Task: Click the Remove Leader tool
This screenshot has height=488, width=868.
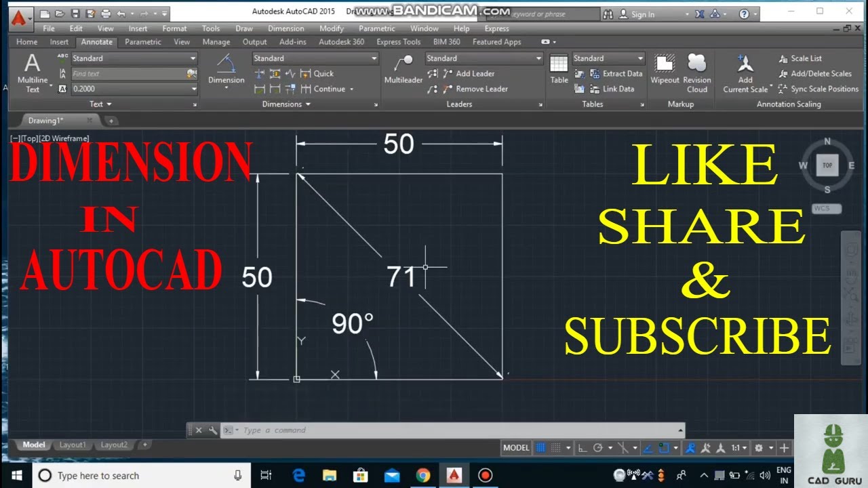Action: pyautogui.click(x=475, y=89)
